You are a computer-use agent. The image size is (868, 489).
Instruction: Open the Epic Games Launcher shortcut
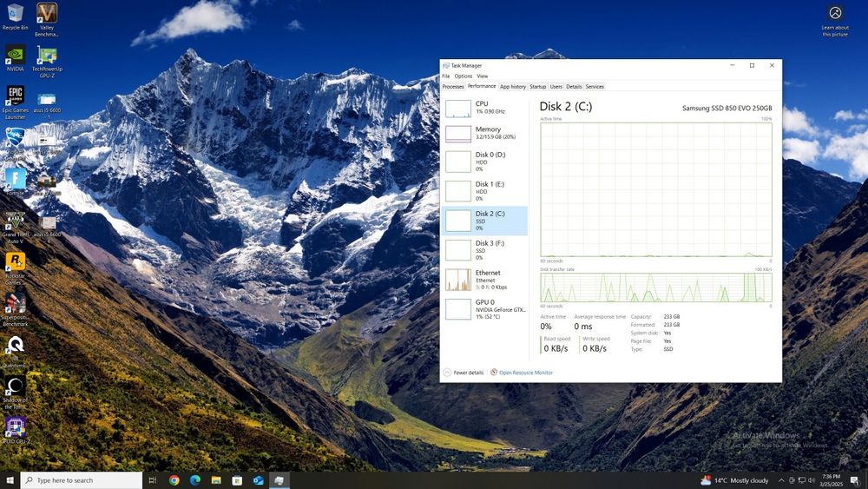[x=15, y=102]
